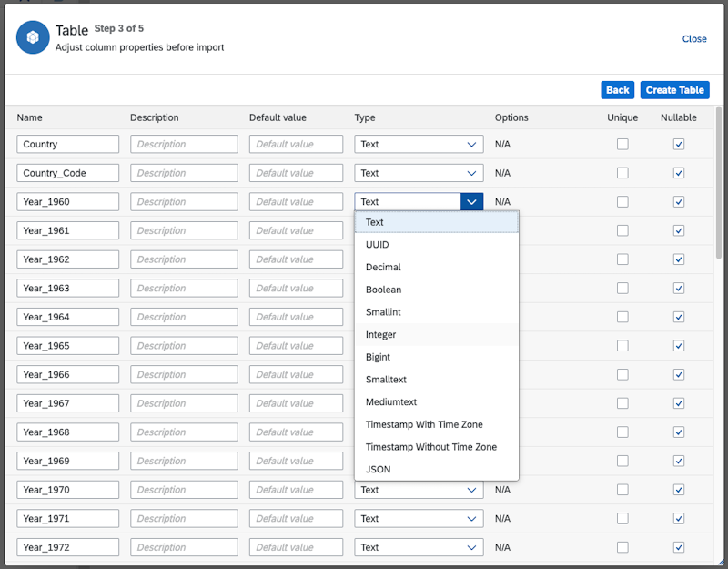Focus Default value field for Year_1972 row

(x=297, y=547)
